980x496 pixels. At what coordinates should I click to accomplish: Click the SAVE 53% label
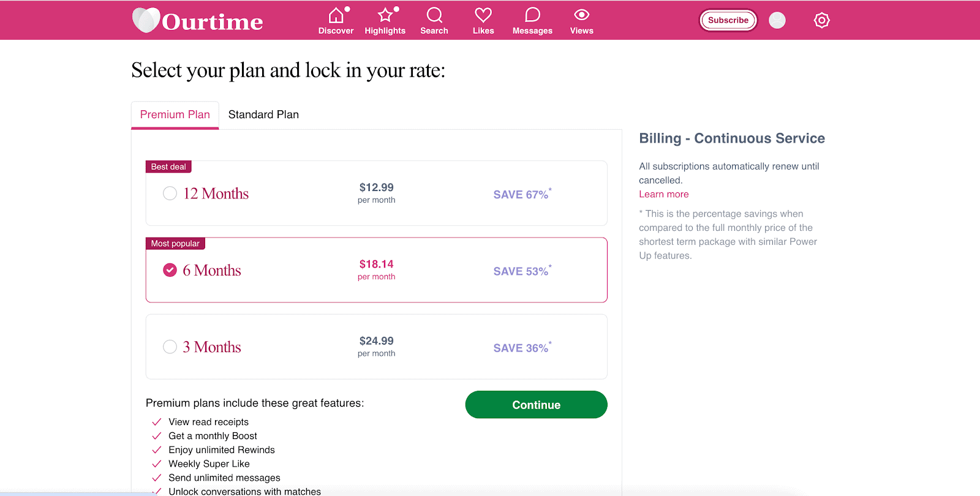(x=521, y=271)
